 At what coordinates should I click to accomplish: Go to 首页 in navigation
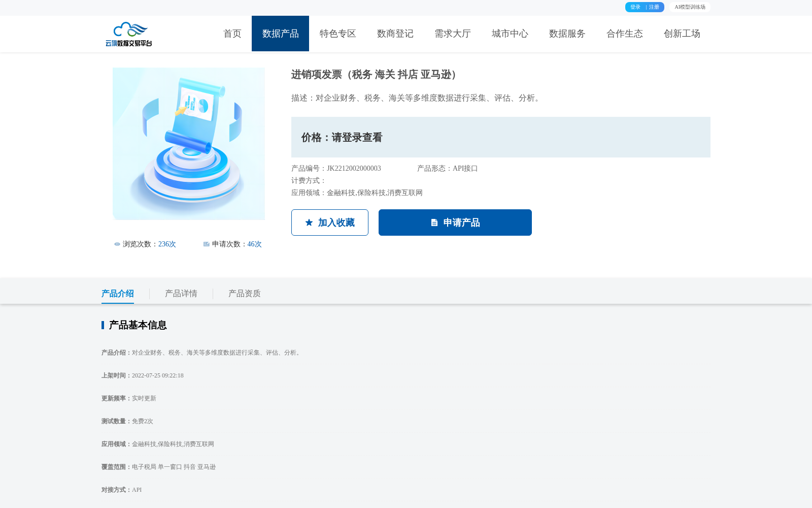click(x=232, y=34)
